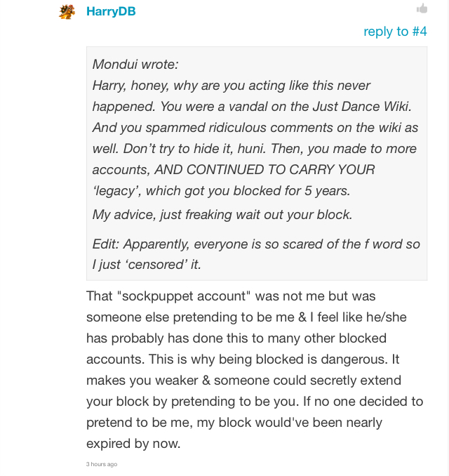This screenshot has height=476, width=449.
Task: Click the "Mondui wrote:" quote header
Action: [x=135, y=65]
